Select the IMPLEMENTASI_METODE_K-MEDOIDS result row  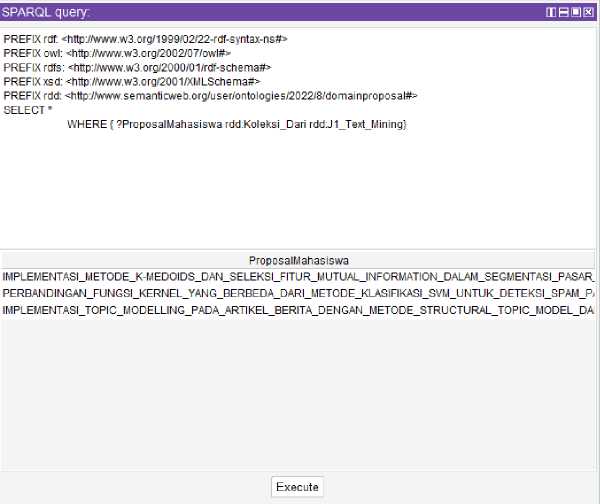pyautogui.click(x=298, y=275)
